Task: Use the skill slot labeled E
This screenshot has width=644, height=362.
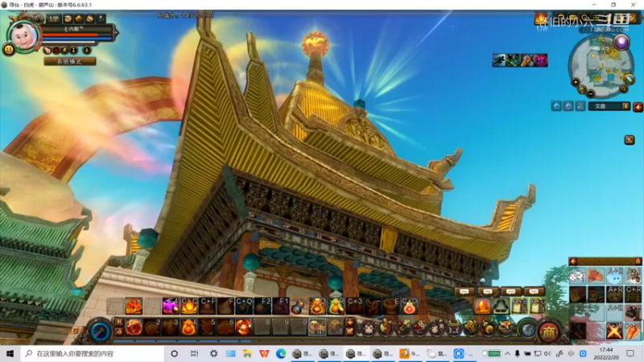Action: (x=390, y=306)
